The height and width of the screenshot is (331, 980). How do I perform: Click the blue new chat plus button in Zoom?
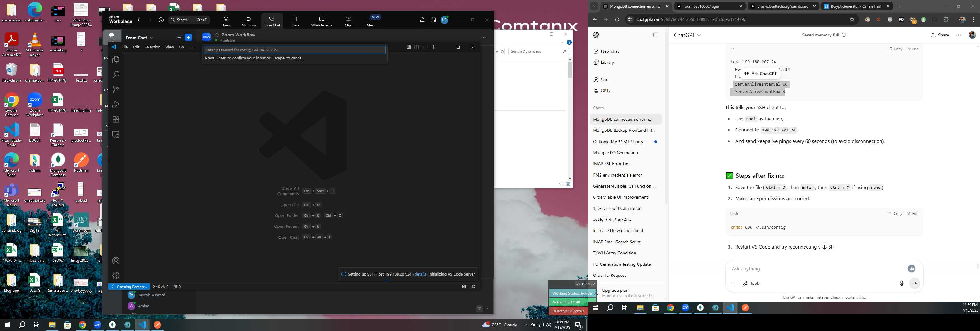click(188, 37)
